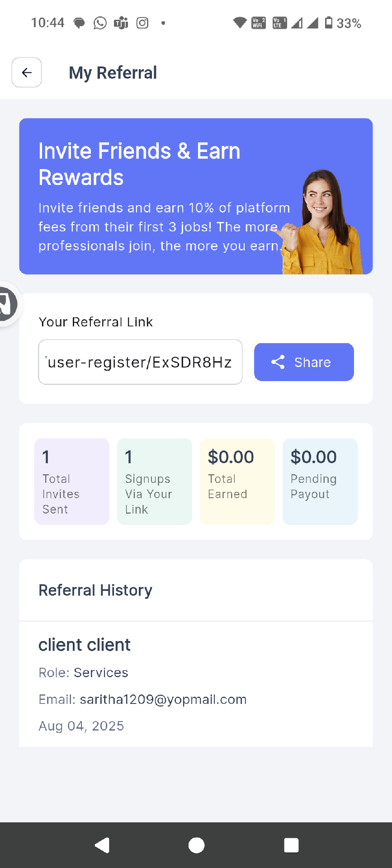Tap the Teams notification icon

121,23
